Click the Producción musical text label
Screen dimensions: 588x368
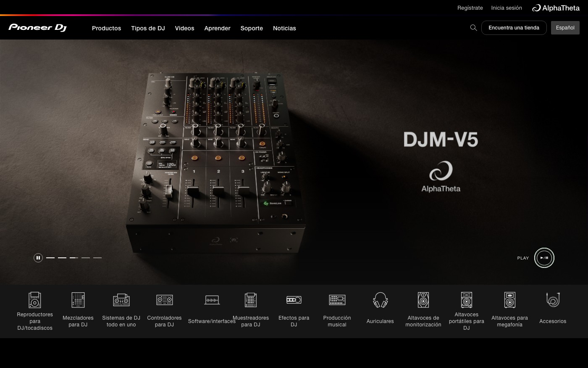337,321
